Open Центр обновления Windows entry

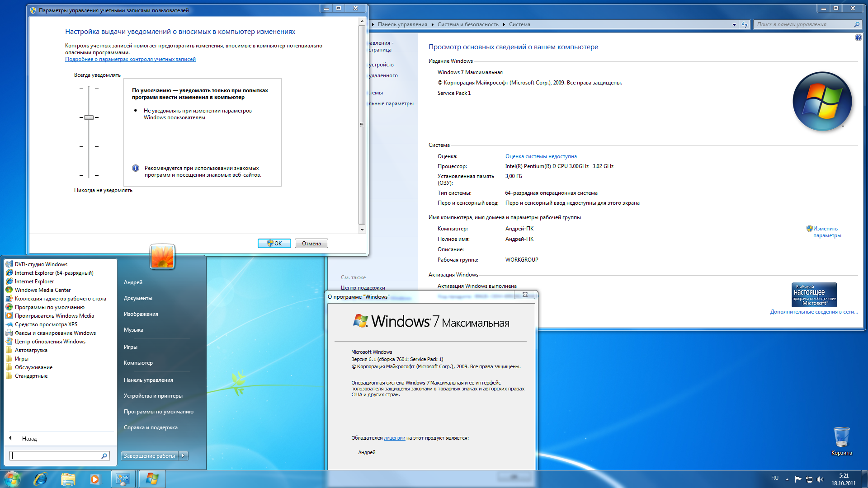pos(50,342)
